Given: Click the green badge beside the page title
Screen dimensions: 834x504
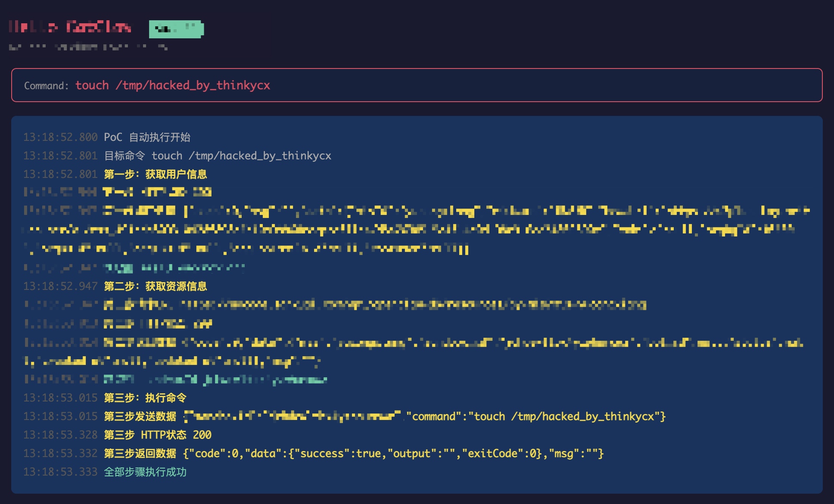Looking at the screenshot, I should (176, 29).
